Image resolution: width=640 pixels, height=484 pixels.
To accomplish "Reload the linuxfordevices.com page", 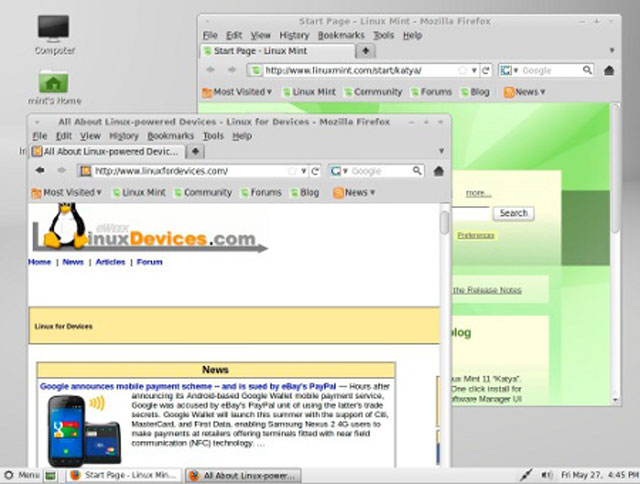I will pos(315,171).
